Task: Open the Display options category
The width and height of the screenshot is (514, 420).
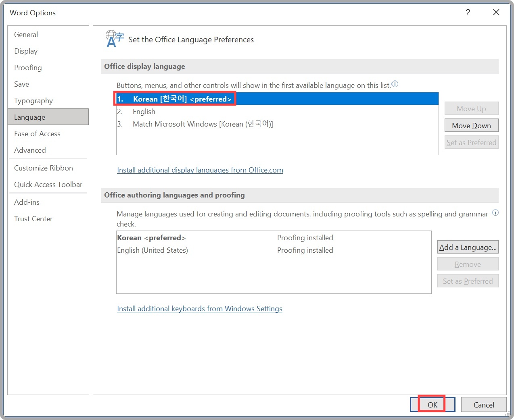Action: [x=48, y=51]
